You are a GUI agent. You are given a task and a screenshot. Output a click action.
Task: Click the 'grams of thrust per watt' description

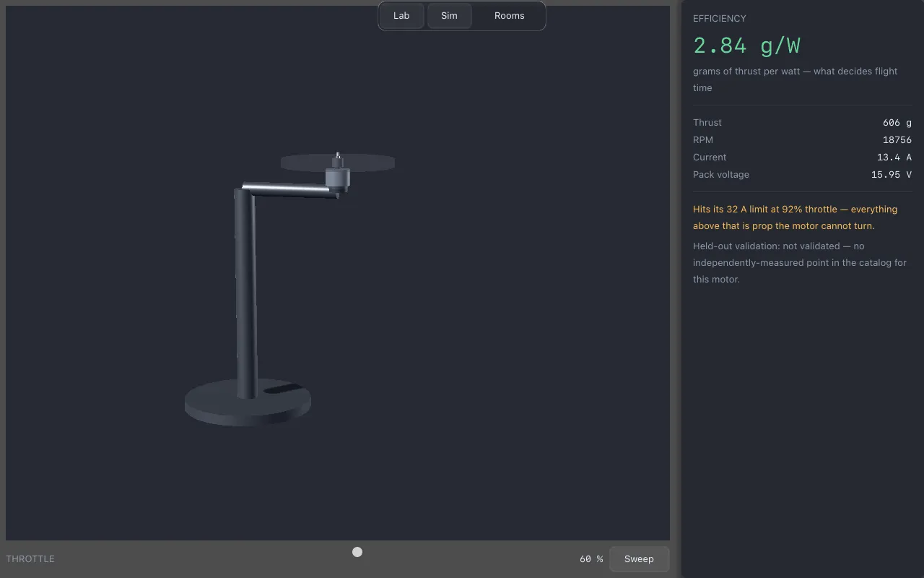click(x=796, y=79)
